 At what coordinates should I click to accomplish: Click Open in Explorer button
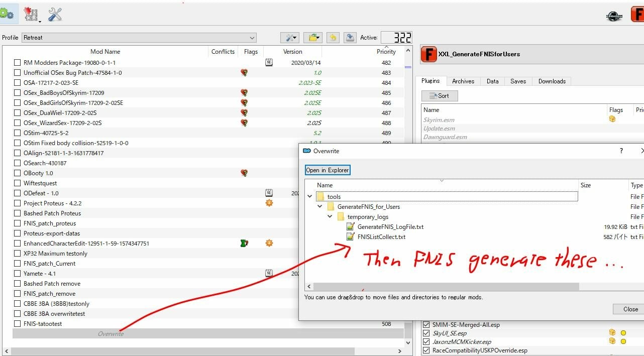pyautogui.click(x=328, y=170)
